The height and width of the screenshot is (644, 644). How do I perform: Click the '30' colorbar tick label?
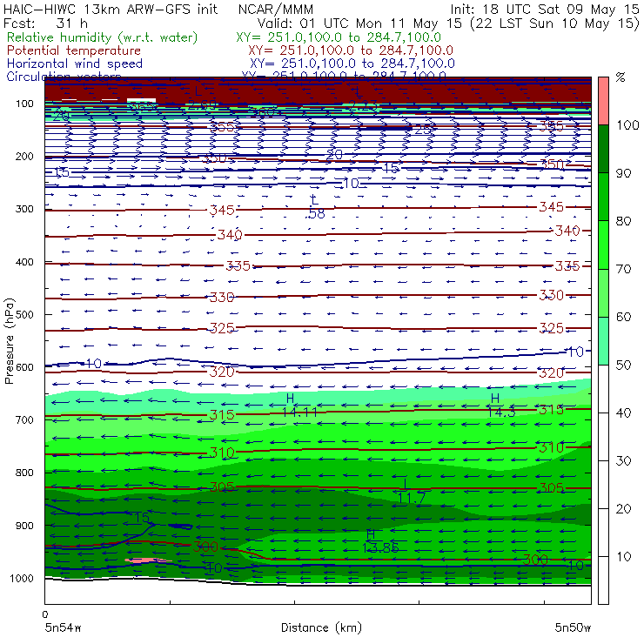point(623,461)
